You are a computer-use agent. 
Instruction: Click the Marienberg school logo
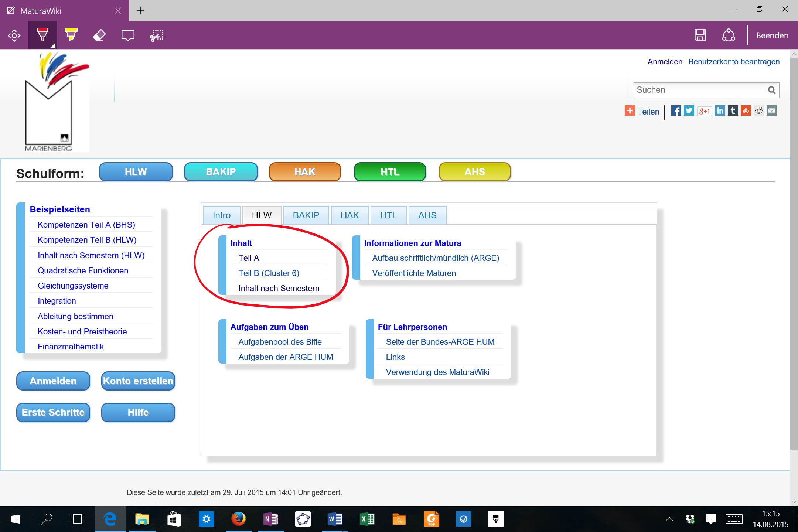57,102
